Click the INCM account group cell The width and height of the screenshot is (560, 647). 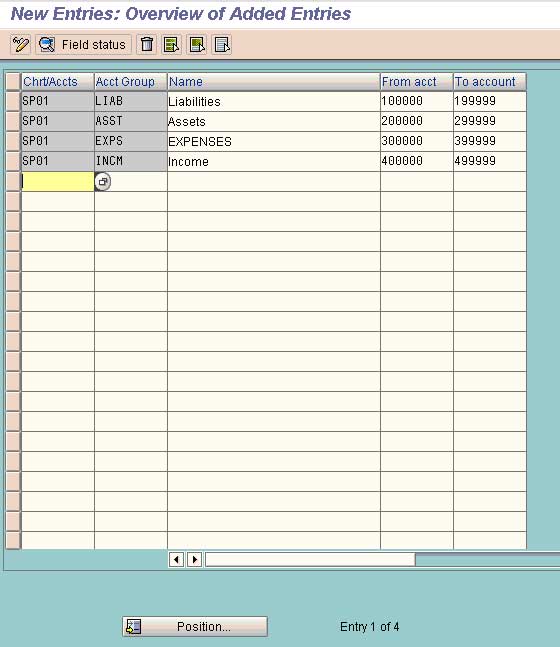[x=131, y=161]
